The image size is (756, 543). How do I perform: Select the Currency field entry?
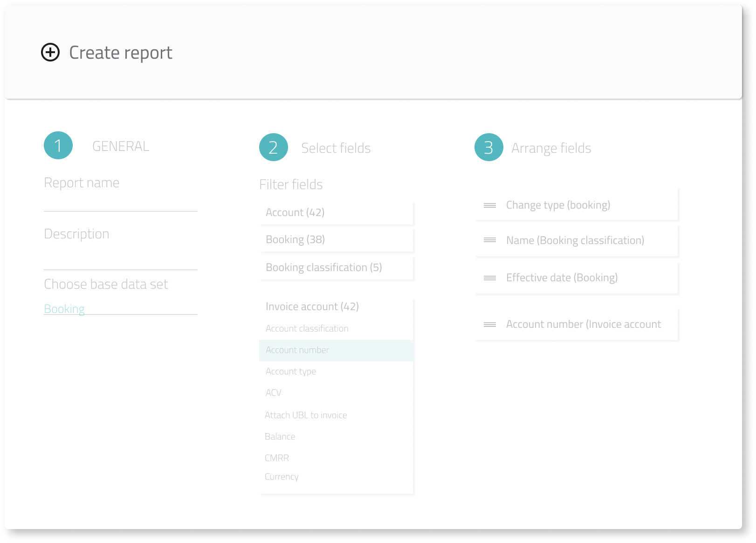[x=282, y=476]
